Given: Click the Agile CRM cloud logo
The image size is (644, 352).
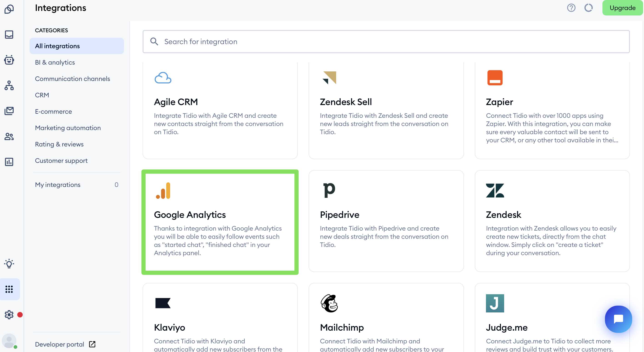Looking at the screenshot, I should [163, 78].
